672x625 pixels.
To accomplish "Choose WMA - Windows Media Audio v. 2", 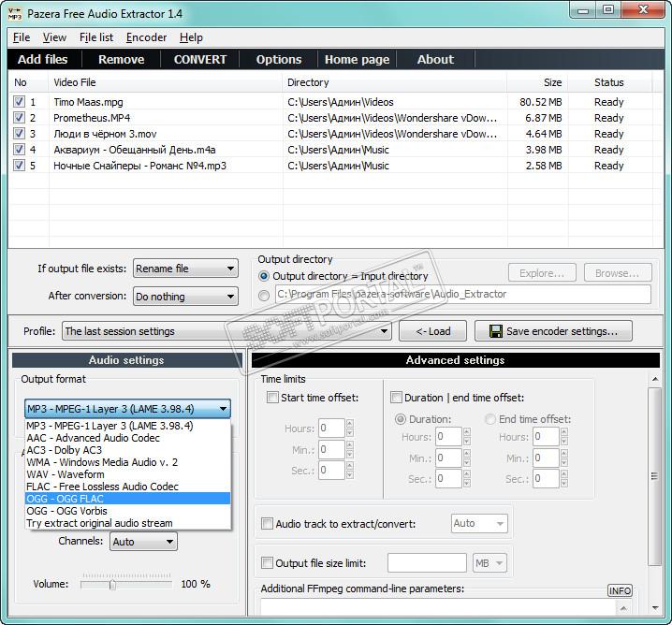I will point(128,462).
